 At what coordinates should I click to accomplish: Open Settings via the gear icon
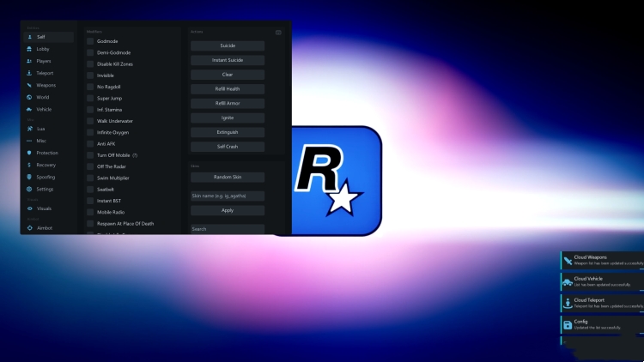(29, 189)
